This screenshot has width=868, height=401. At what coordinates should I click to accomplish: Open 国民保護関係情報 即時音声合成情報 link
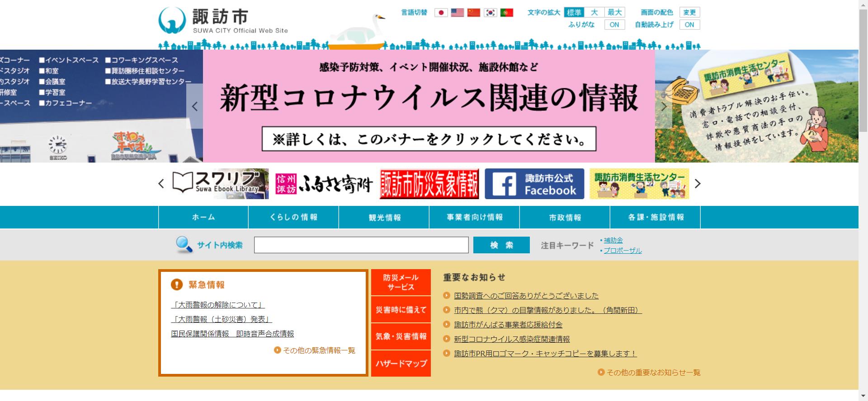[232, 334]
